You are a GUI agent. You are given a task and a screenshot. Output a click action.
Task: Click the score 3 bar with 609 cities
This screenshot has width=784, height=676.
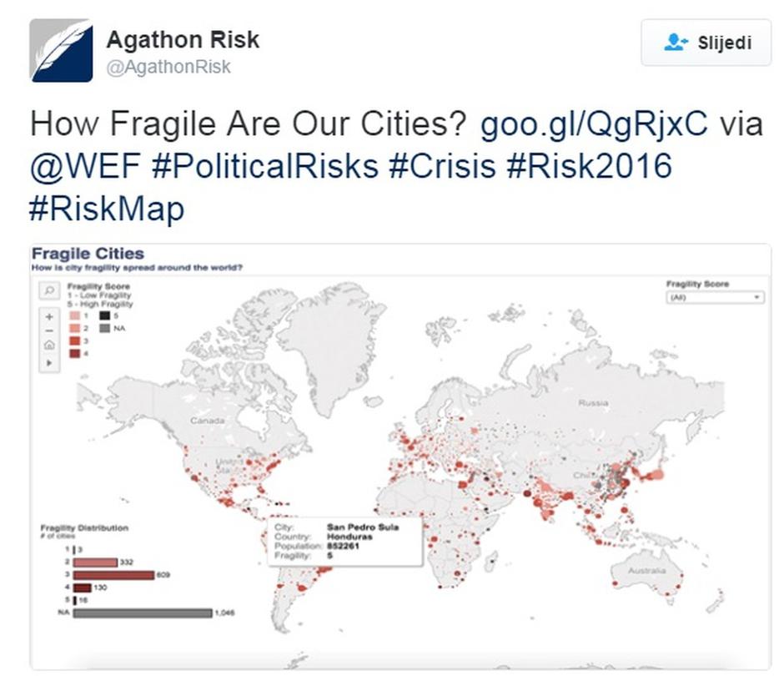113,575
